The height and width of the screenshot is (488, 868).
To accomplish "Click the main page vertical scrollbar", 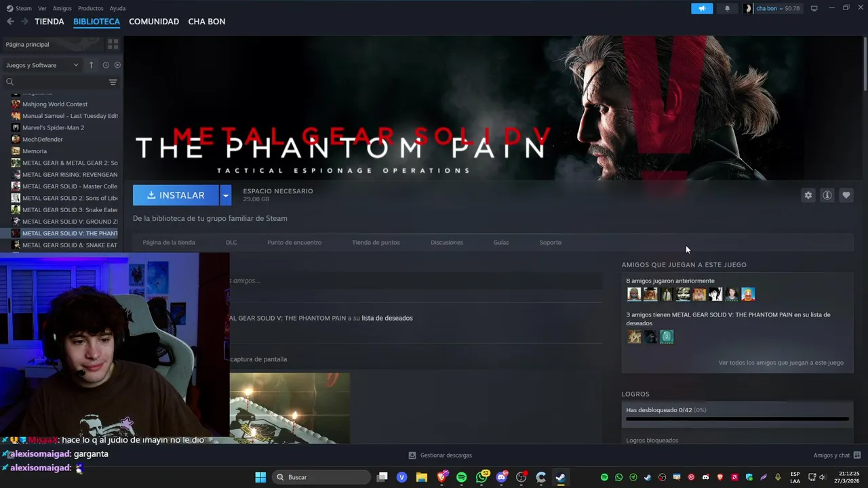I will point(865,64).
